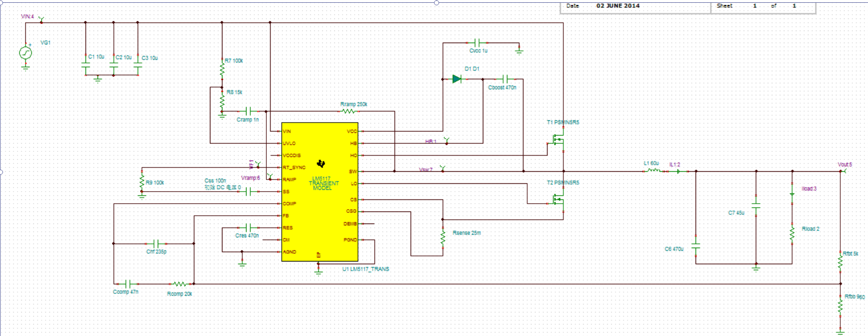Click the Texas Instruments logo on the IC
The height and width of the screenshot is (336, 868).
(x=321, y=164)
